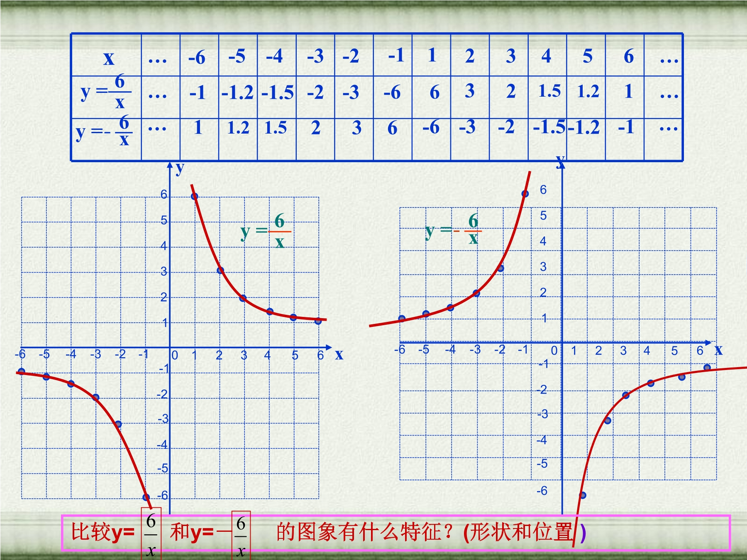The height and width of the screenshot is (560, 747).
Task: Click the point (-1, -6) on the left graph
Action: tap(146, 497)
